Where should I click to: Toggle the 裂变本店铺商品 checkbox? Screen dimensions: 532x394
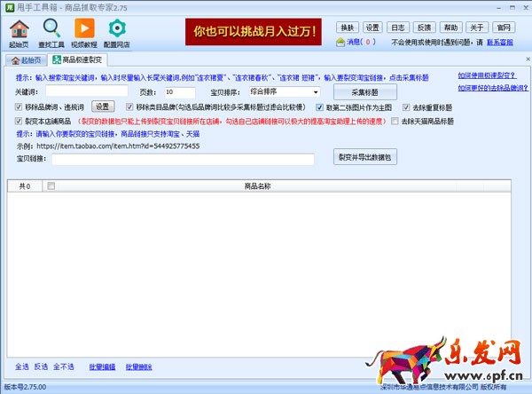coord(19,121)
